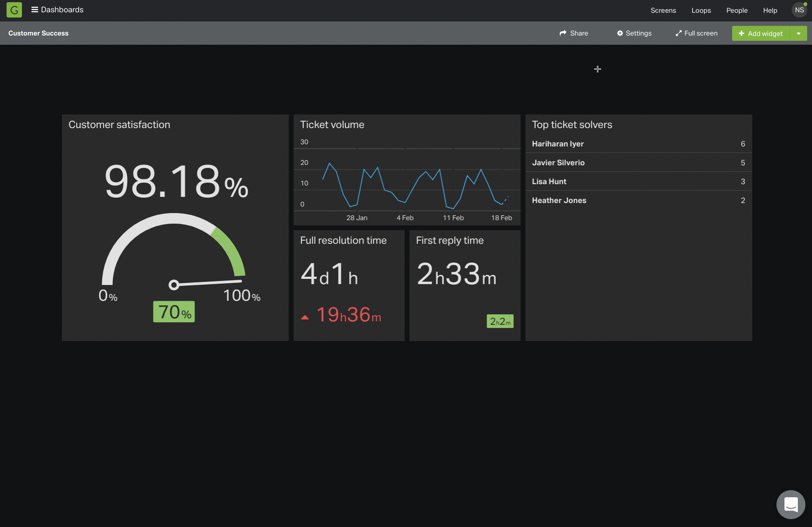Click the Top ticket solvers title
Screen dimensions: 812x527
572,125
